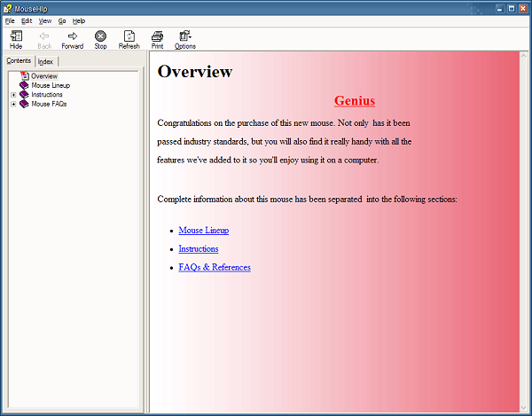Select Mouse FAQs in the contents tree
Screen dimensions: 532x416
click(49, 104)
